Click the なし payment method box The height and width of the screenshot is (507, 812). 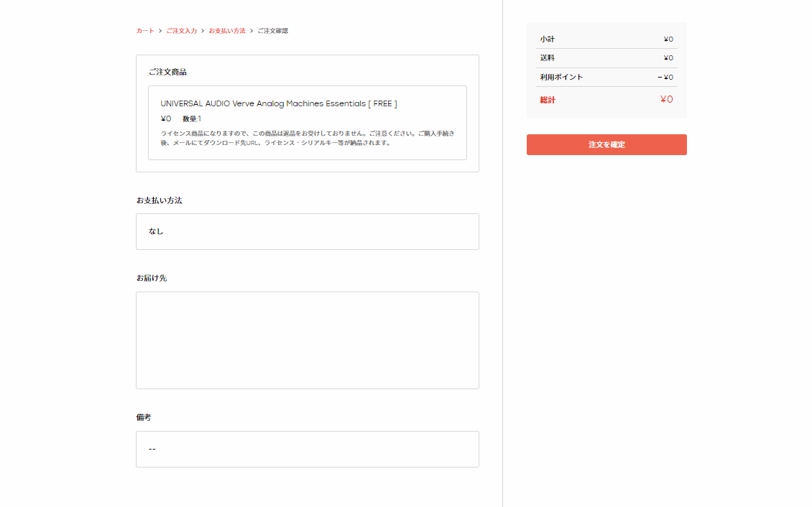[307, 231]
